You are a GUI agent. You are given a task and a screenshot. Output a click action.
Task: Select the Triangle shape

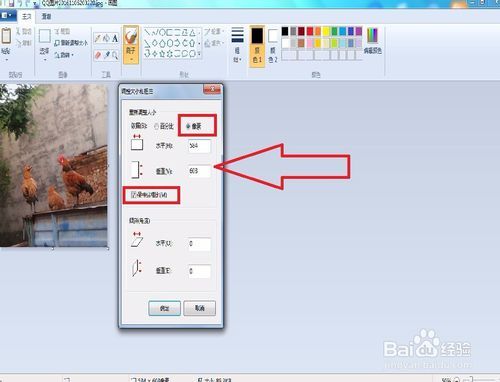pos(193,32)
